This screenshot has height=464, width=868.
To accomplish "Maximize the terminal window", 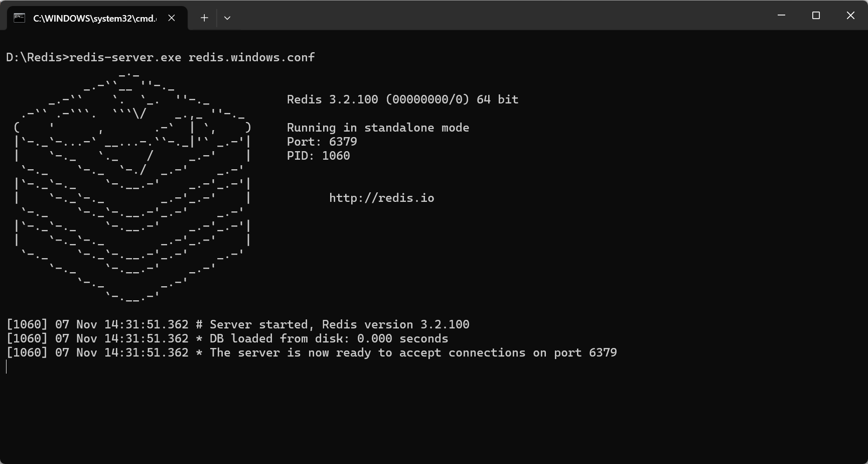I will (x=816, y=16).
